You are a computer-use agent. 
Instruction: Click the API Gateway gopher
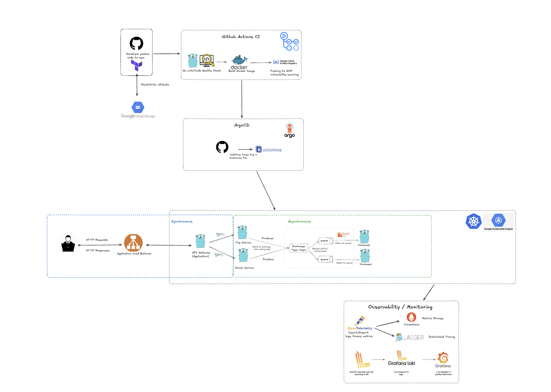tap(200, 242)
